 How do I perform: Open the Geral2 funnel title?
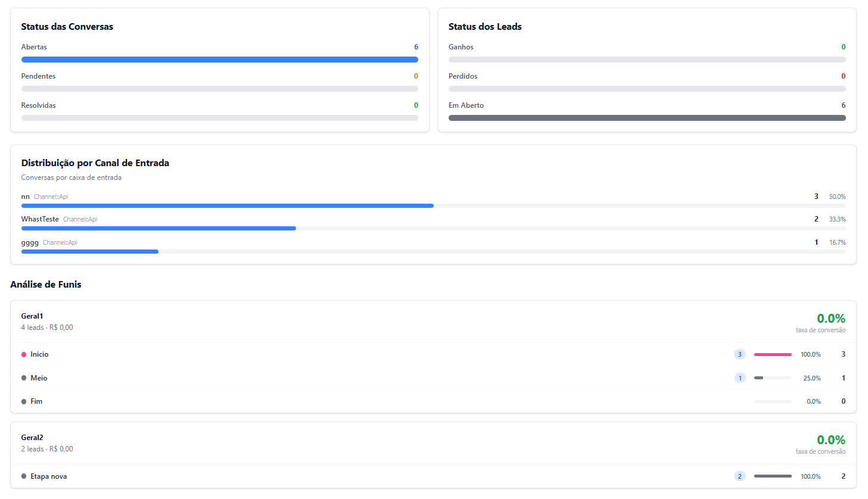pos(32,438)
